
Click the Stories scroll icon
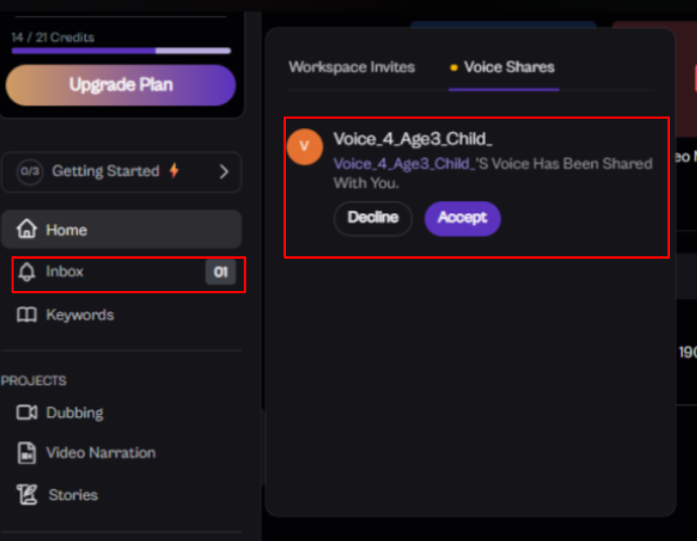(x=27, y=495)
